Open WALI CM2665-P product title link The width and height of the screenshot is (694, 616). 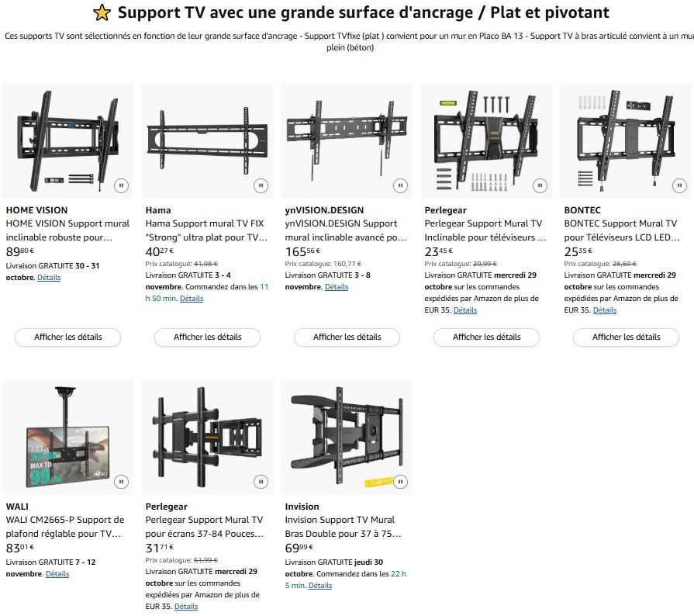coord(64,527)
